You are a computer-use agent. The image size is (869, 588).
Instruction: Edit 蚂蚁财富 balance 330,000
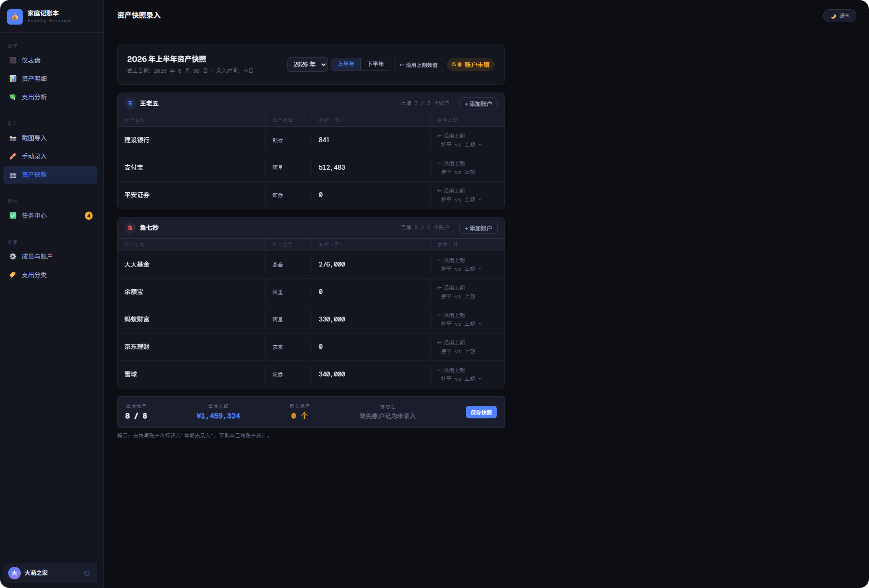[x=371, y=320]
